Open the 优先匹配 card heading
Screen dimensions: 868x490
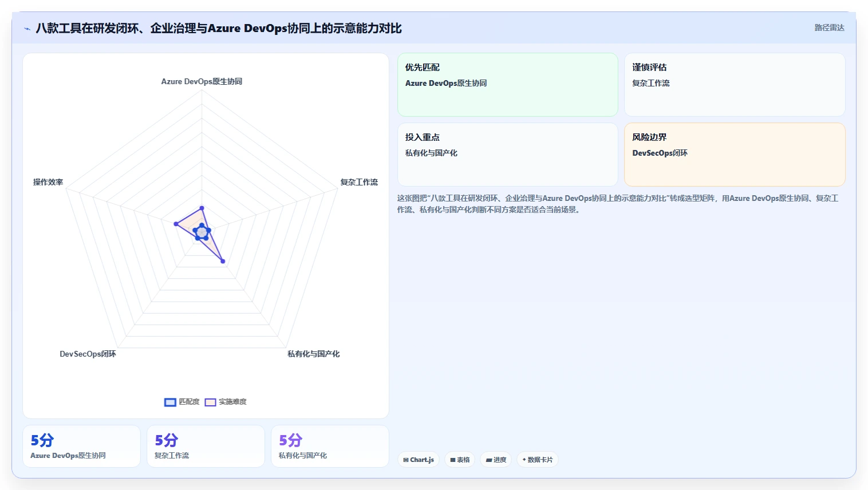coord(423,67)
